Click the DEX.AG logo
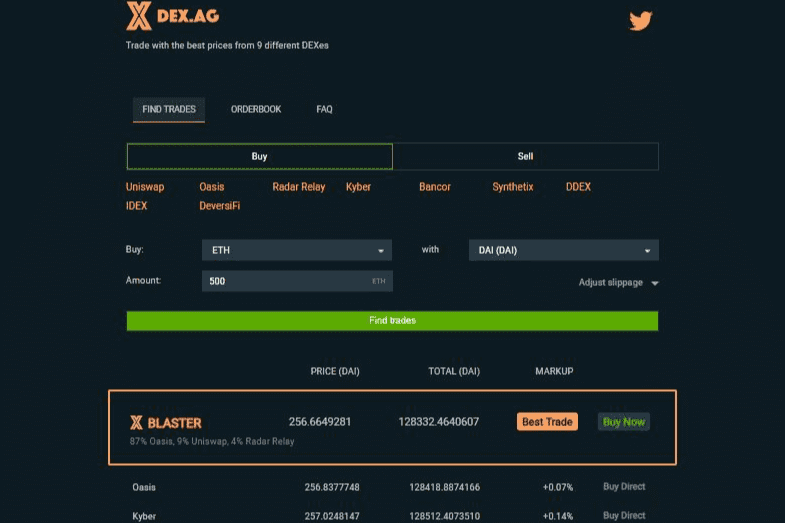 [173, 17]
